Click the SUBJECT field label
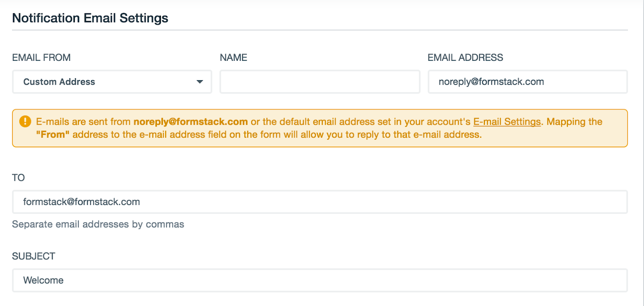Image resolution: width=644 pixels, height=306 pixels. 34,256
